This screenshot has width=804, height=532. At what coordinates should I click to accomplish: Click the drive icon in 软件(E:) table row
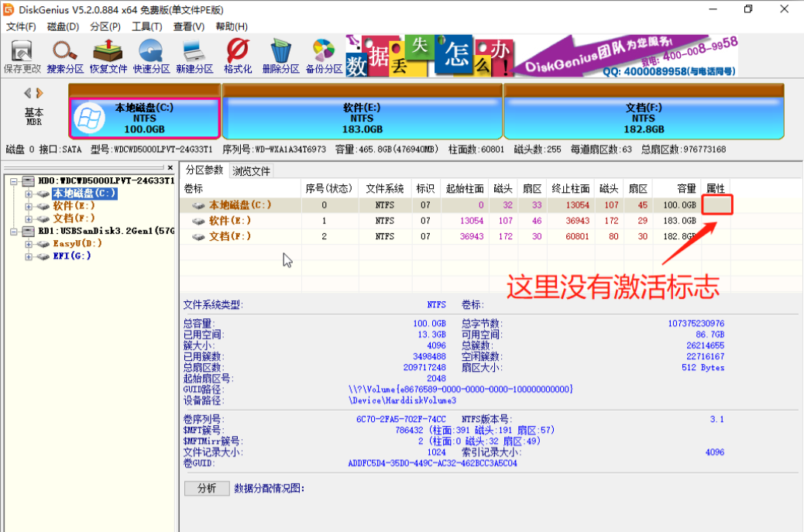(198, 221)
